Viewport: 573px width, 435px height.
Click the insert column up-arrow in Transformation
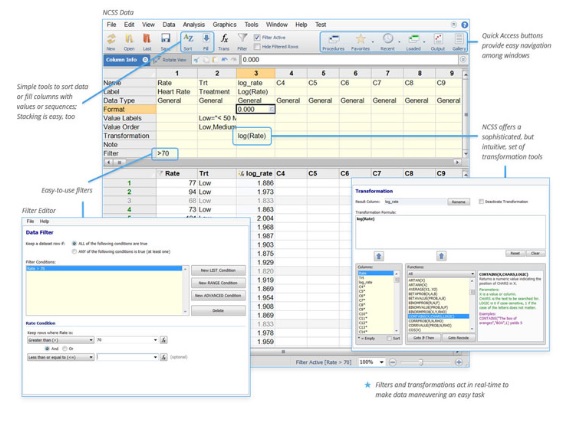tap(379, 256)
